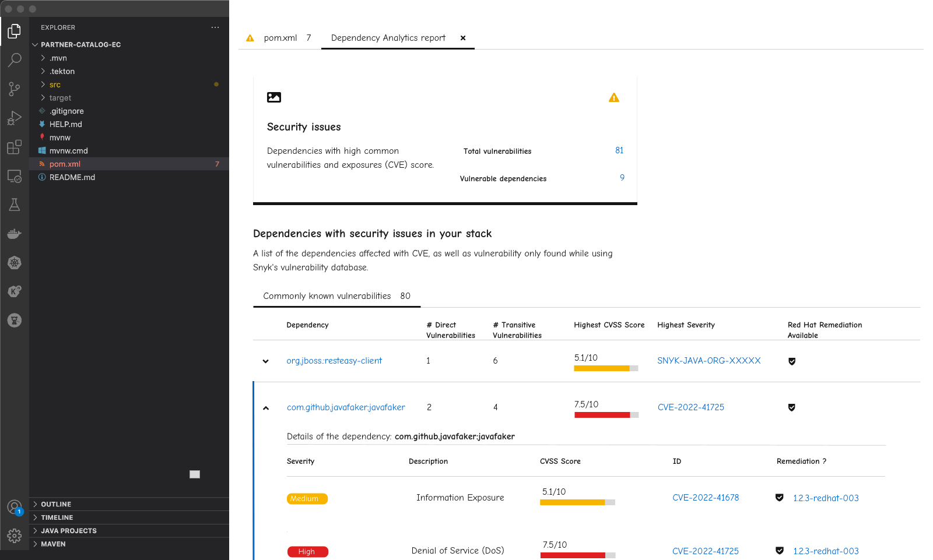
Task: Open the Search view icon
Action: (x=15, y=60)
